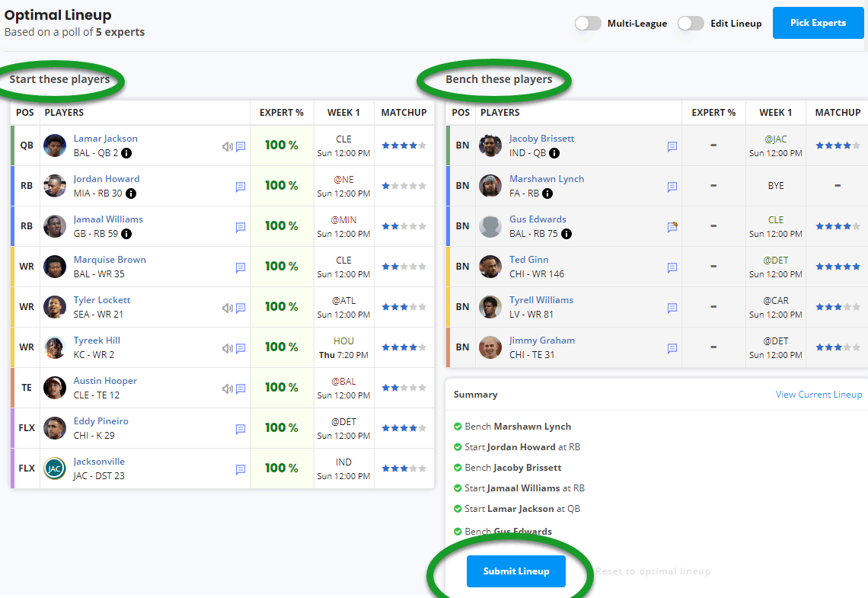This screenshot has height=598, width=868.
Task: Play the audio icon for Tyler Lockett
Action: (228, 309)
